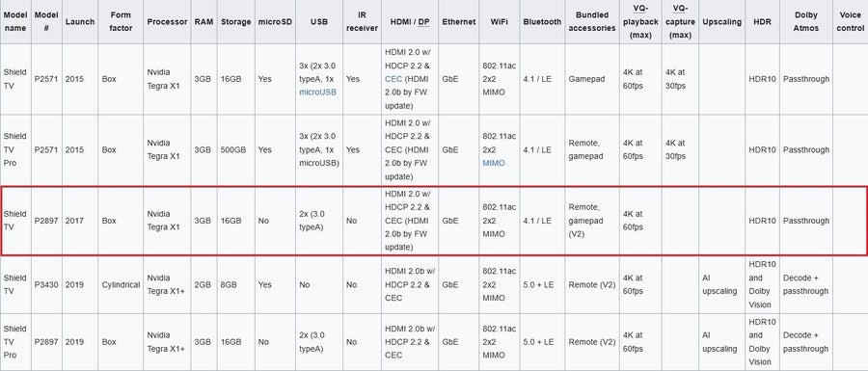Viewport: 868px width, 371px height.
Task: Select the VQ-capture (max) column header
Action: tap(680, 21)
